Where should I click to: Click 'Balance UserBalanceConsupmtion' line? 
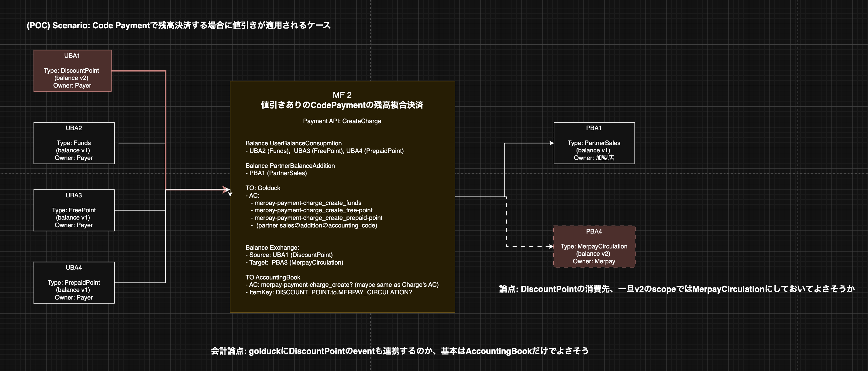coord(294,143)
